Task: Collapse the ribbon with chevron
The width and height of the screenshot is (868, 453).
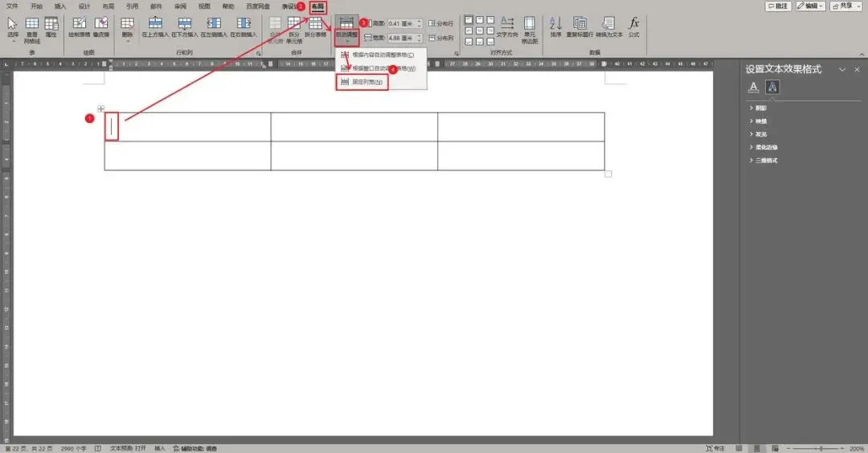Action: [x=862, y=54]
